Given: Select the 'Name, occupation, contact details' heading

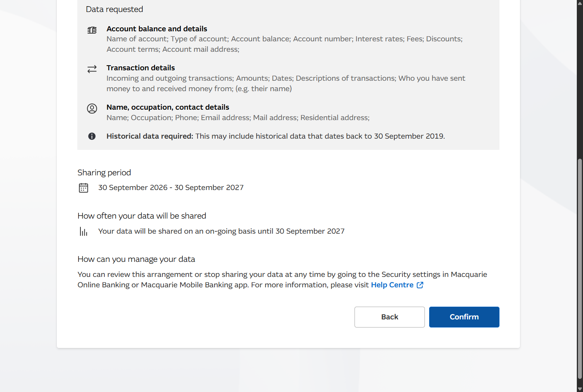Looking at the screenshot, I should point(168,107).
